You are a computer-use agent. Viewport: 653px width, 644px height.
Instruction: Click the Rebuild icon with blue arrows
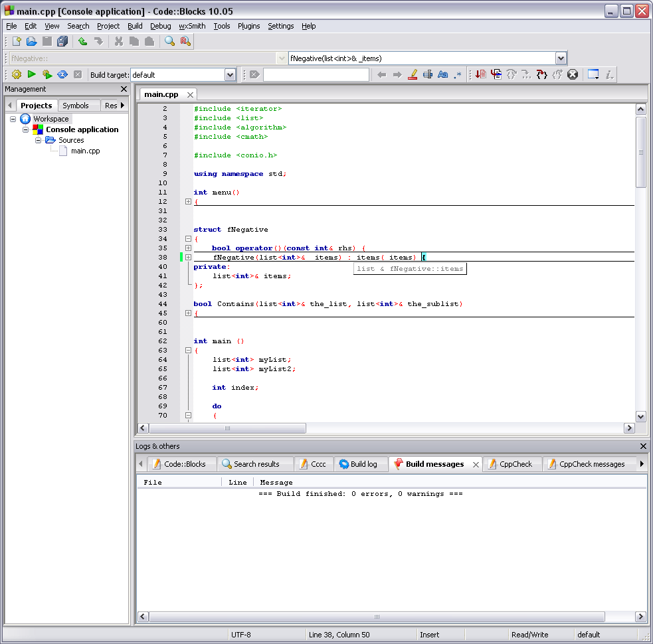[62, 75]
